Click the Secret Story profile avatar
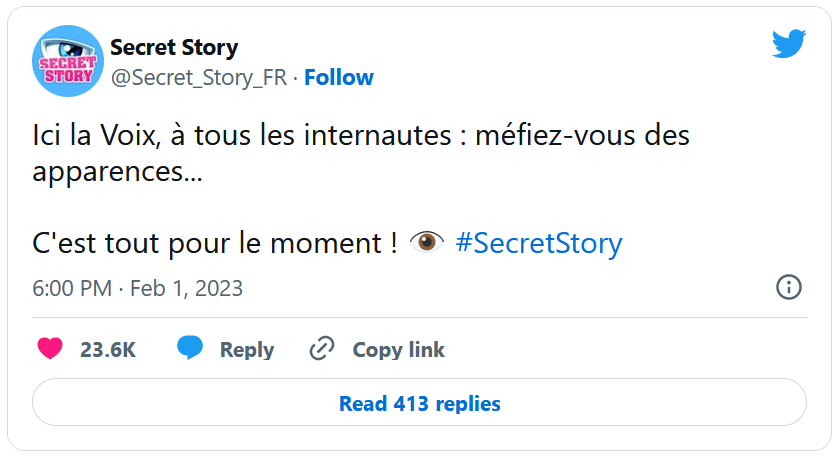Viewport: 840px width, 459px height. coord(65,62)
